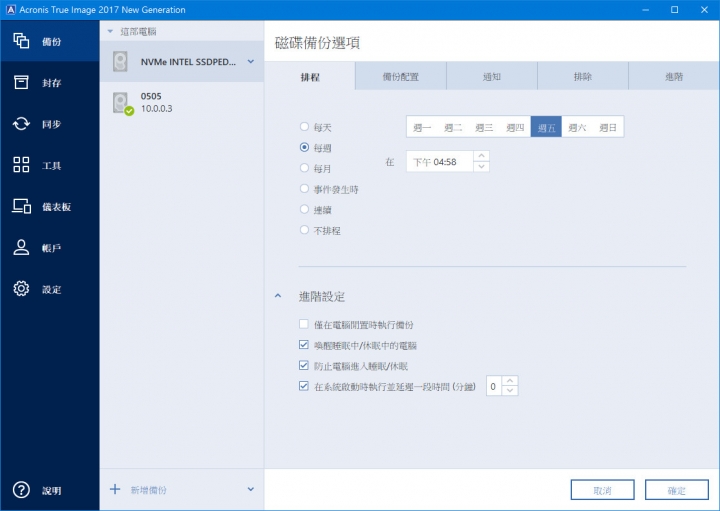Screen dimensions: 720x511
Task: Select the 每月 (monthly) radio button
Action: 304,168
